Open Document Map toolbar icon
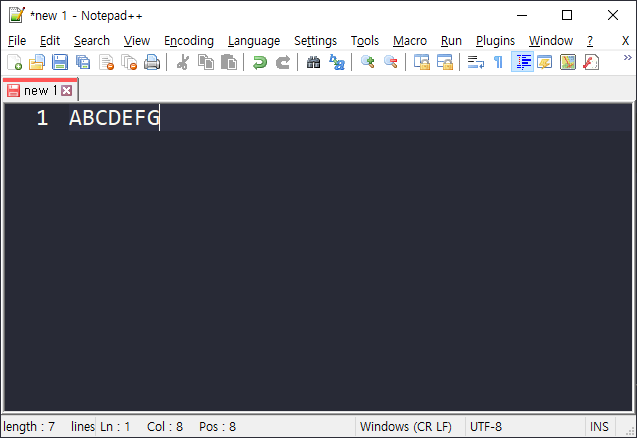 click(568, 63)
